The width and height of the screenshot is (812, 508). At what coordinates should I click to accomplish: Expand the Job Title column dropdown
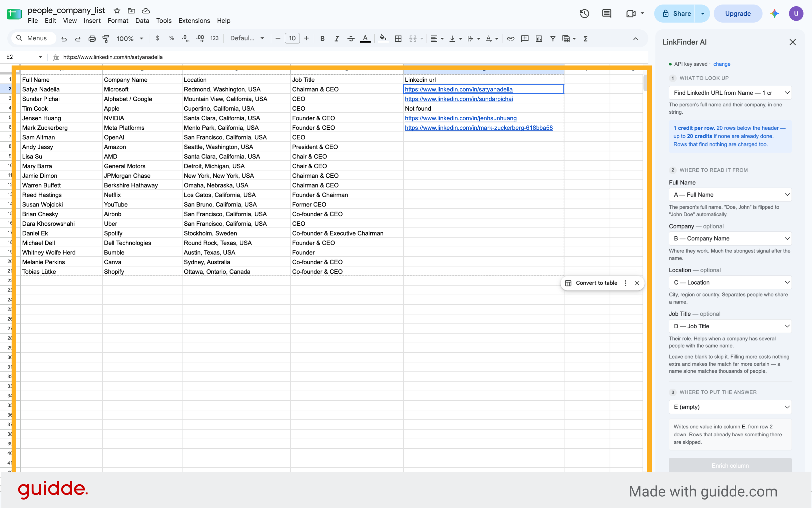pyautogui.click(x=730, y=326)
